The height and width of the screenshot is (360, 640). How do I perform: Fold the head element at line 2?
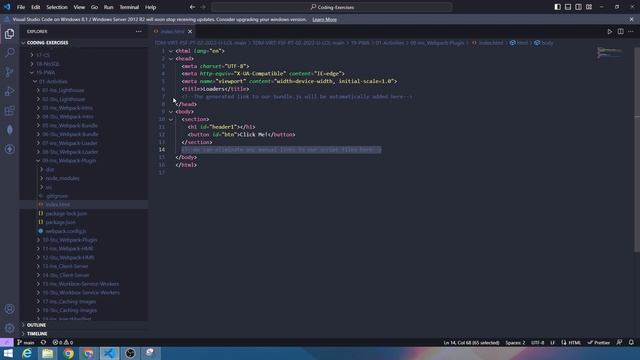(171, 59)
